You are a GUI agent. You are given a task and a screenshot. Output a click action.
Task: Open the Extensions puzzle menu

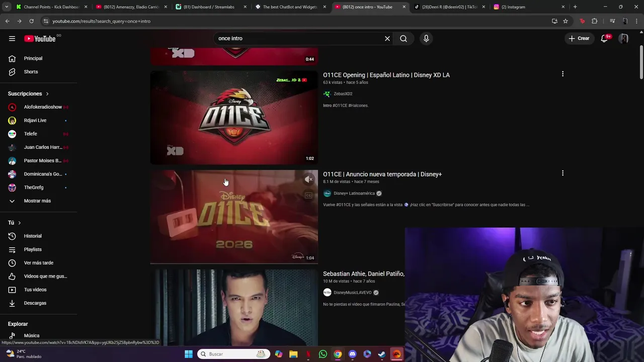(x=595, y=21)
